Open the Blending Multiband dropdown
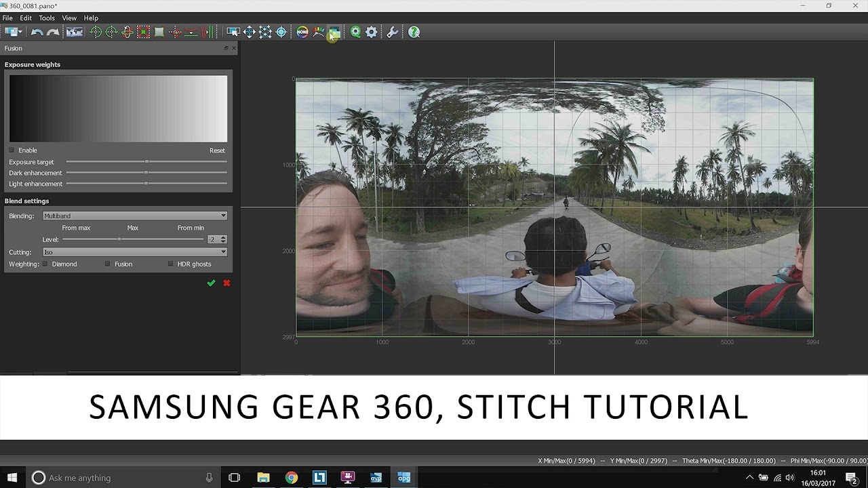Screen dimensions: 868x488 click(x=135, y=216)
